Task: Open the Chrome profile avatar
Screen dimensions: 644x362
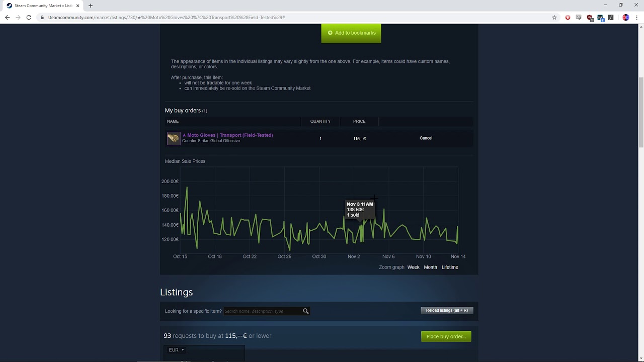Action: [626, 17]
